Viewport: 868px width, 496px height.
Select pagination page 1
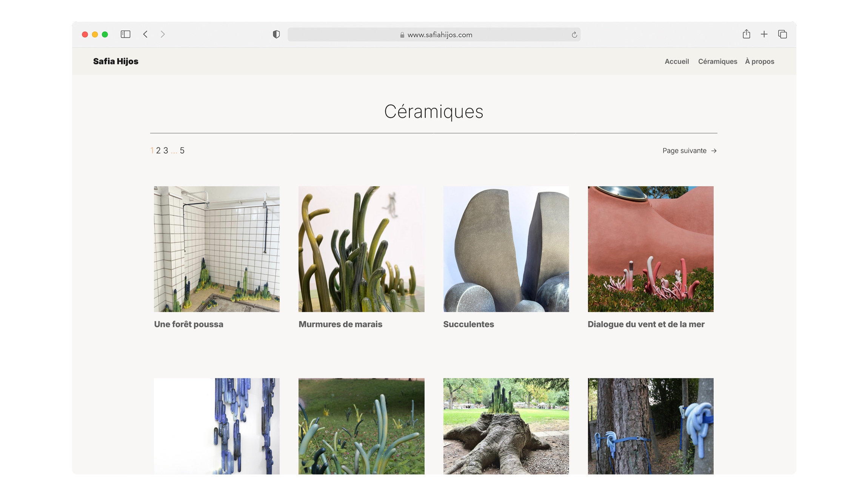(152, 151)
